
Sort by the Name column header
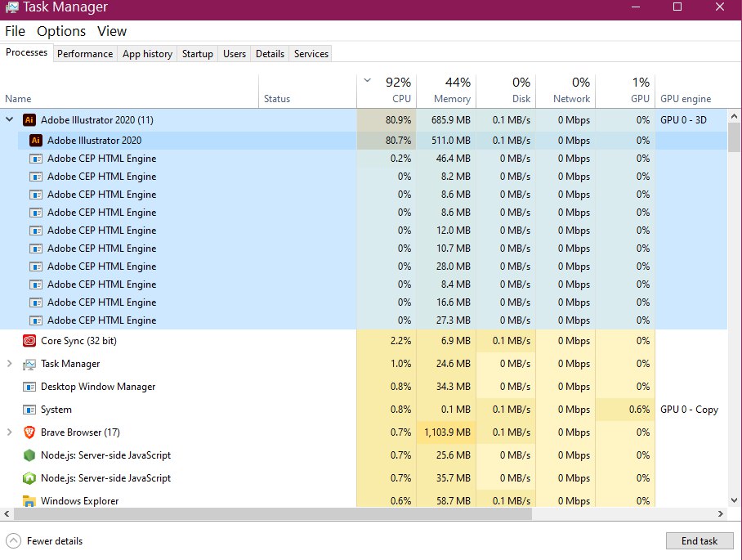coord(129,91)
